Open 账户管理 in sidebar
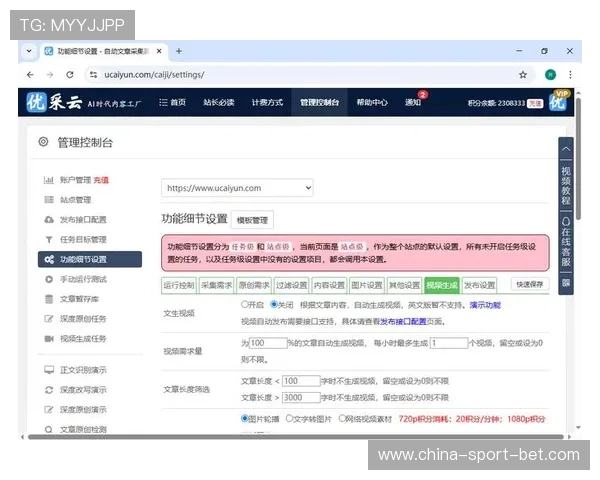 75,180
